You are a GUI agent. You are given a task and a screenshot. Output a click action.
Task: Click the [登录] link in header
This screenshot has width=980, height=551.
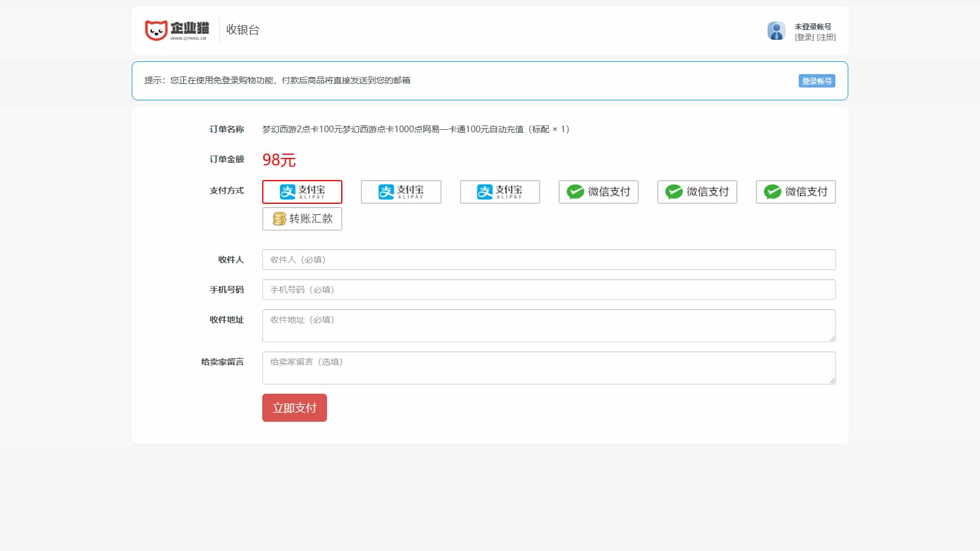(804, 37)
